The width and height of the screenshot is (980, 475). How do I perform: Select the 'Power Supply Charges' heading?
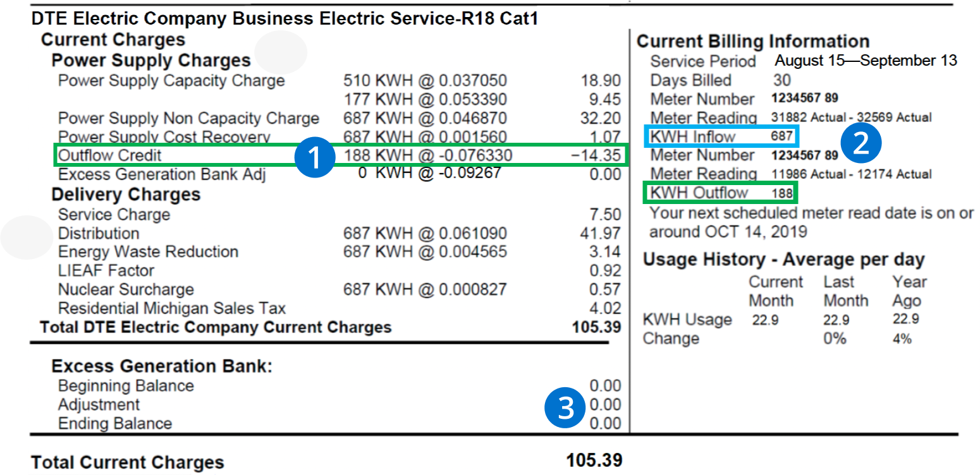(x=151, y=61)
